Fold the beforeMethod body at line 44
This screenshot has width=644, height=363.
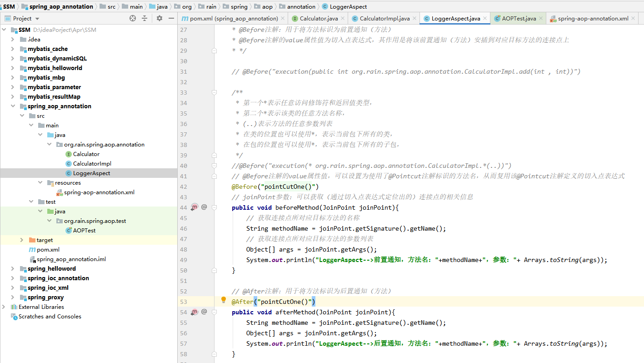[x=214, y=207]
